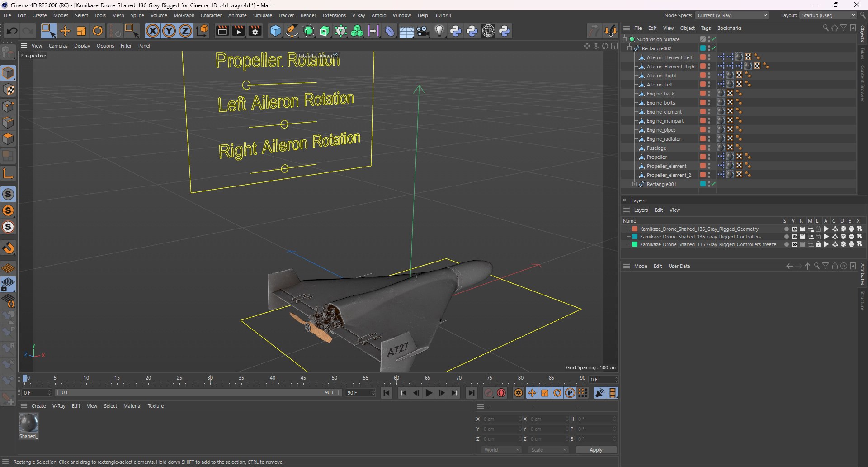This screenshot has width=868, height=467.
Task: Click the Axis L-shaped icon in sidebar
Action: coord(8,174)
